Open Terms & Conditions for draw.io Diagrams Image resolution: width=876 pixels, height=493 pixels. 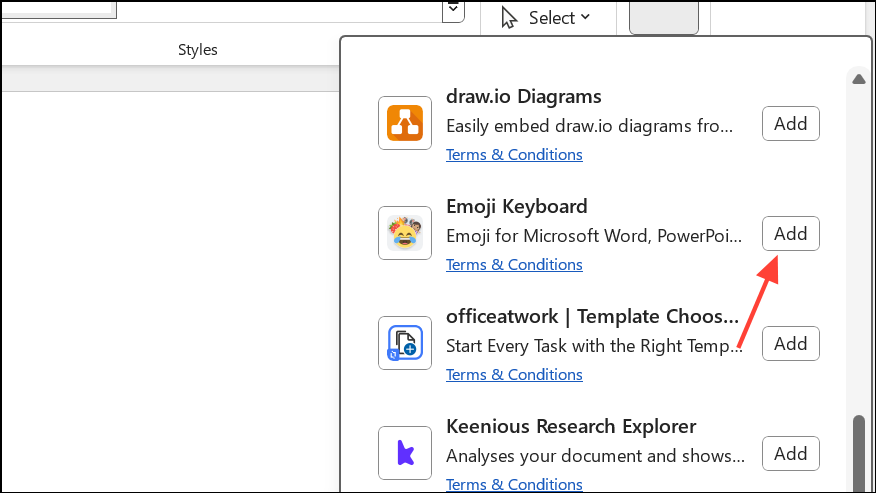514,154
